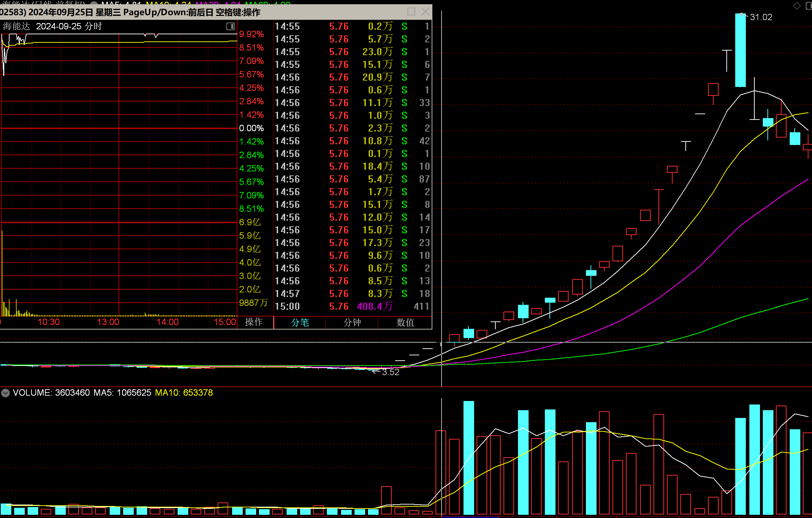Switch to the 分笔 tab
812x518 pixels.
point(300,322)
